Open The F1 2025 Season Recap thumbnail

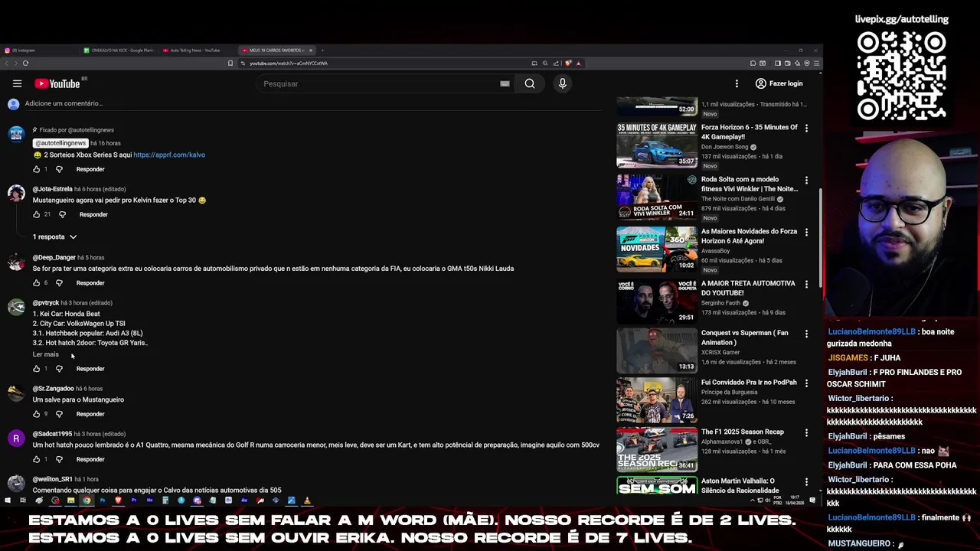pos(657,449)
